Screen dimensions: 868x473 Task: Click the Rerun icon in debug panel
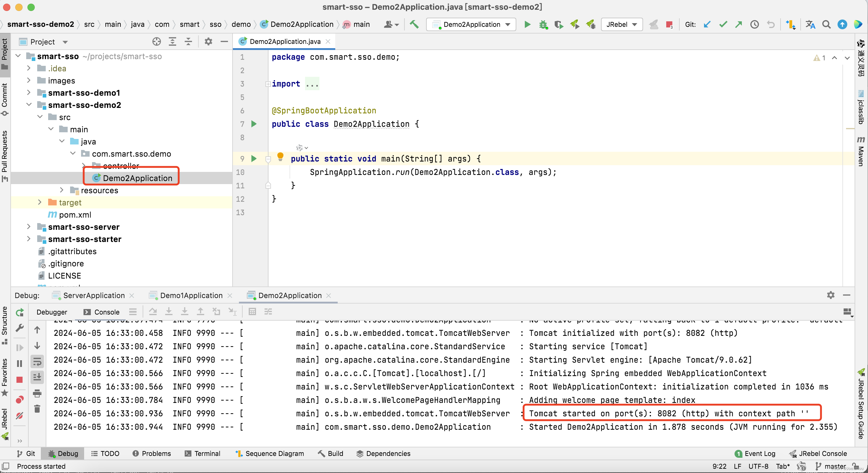coord(20,312)
